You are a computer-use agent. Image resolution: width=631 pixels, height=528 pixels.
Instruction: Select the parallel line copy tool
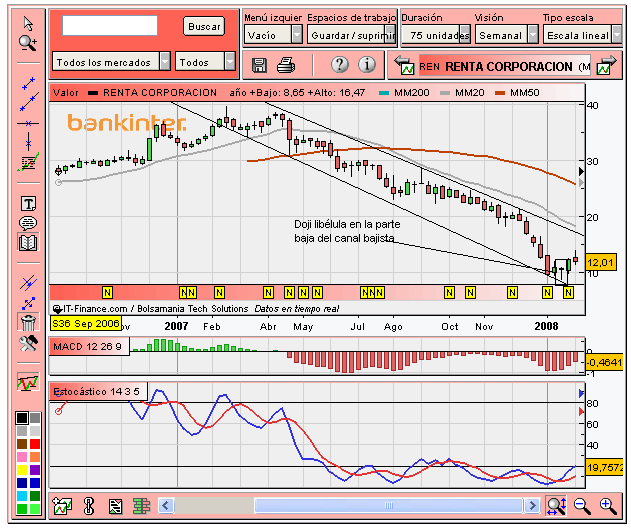[x=28, y=283]
